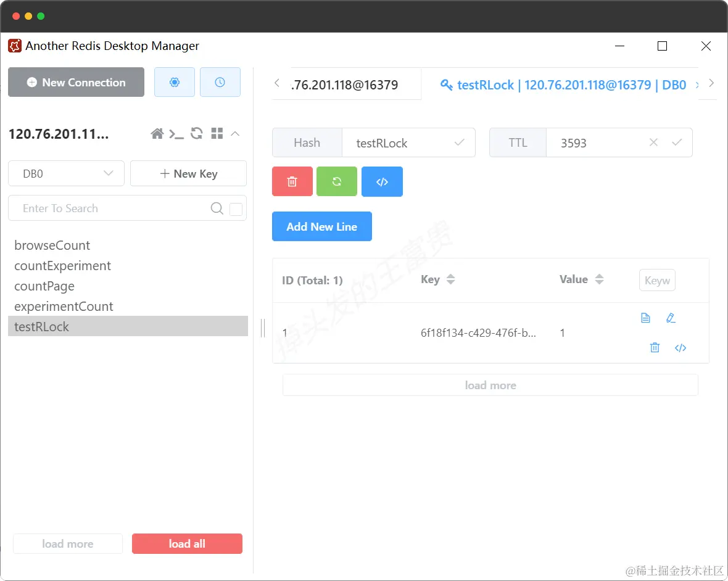The height and width of the screenshot is (581, 728).
Task: Sort by the Value column
Action: coord(600,279)
